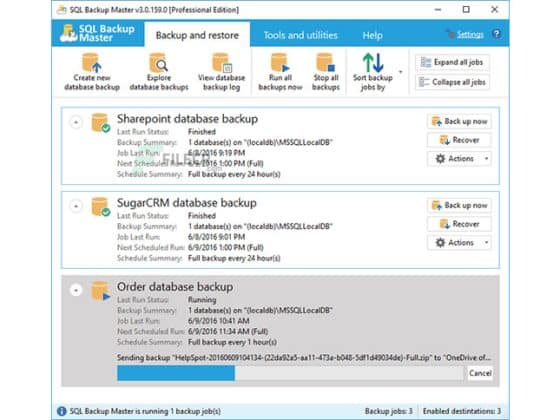Start Run all backups now
Image resolution: width=560 pixels, height=420 pixels.
click(x=280, y=72)
